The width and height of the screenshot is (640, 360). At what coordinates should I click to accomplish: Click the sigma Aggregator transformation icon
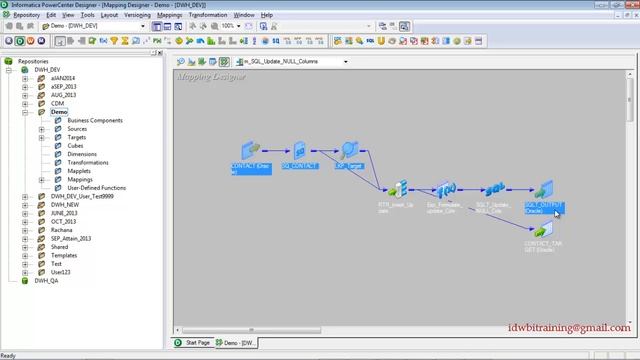pyautogui.click(x=125, y=41)
